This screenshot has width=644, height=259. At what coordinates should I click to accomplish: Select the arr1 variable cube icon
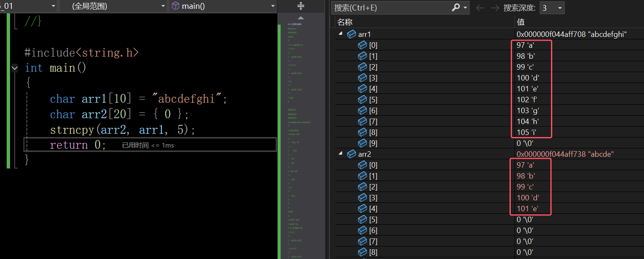pyautogui.click(x=352, y=34)
